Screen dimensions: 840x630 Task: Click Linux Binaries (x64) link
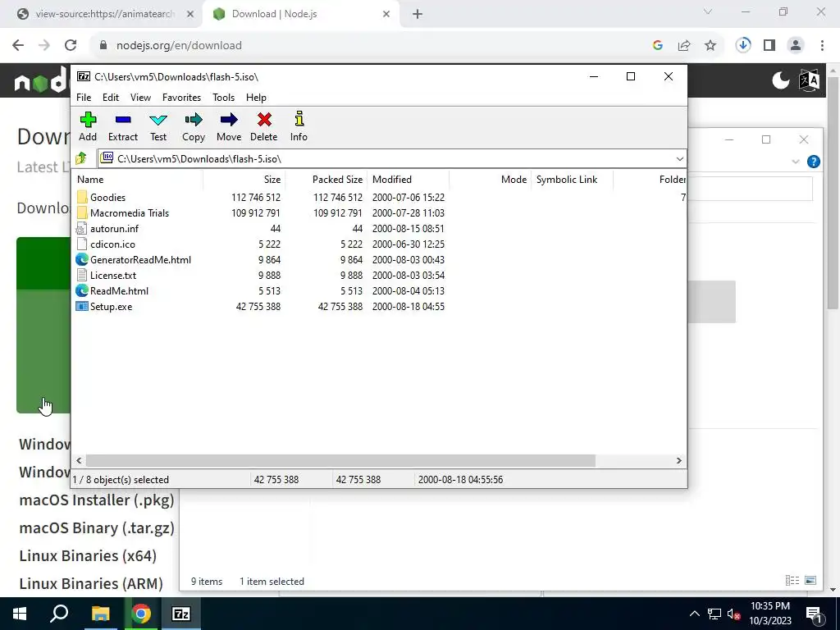(x=88, y=555)
